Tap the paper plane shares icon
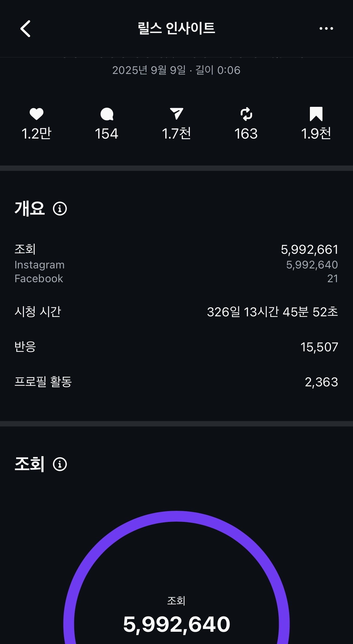 point(176,114)
